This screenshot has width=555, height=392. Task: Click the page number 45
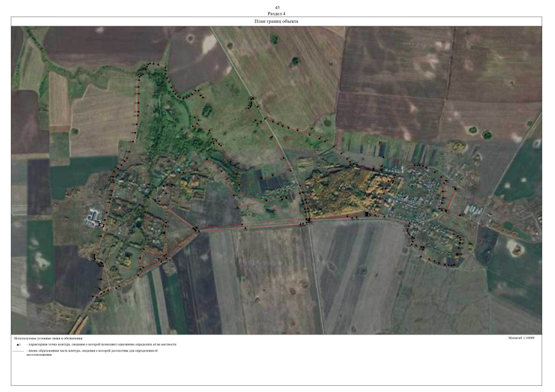[x=277, y=7]
